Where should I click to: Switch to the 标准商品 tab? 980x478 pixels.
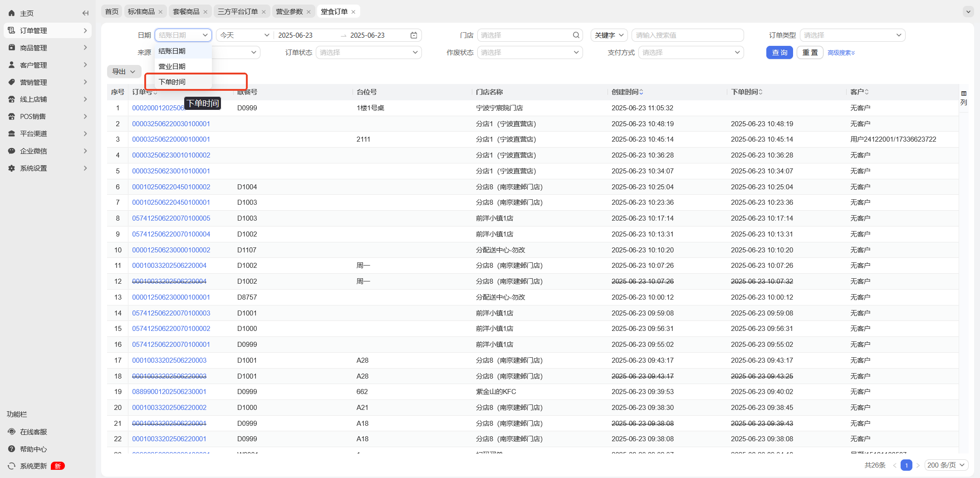click(141, 11)
